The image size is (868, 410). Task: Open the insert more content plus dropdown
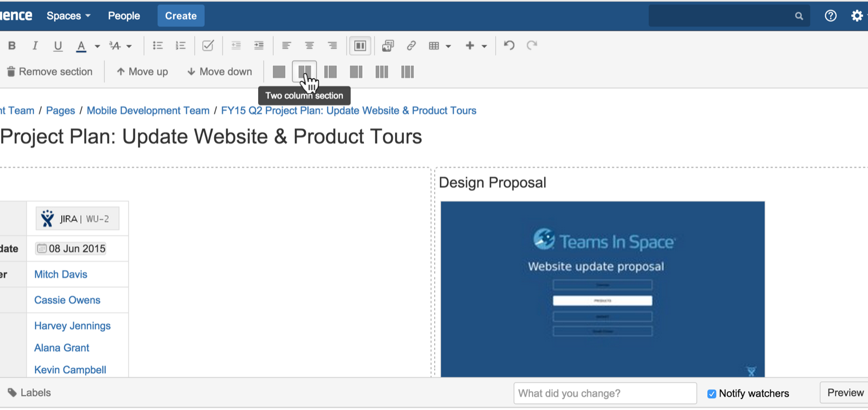(483, 45)
